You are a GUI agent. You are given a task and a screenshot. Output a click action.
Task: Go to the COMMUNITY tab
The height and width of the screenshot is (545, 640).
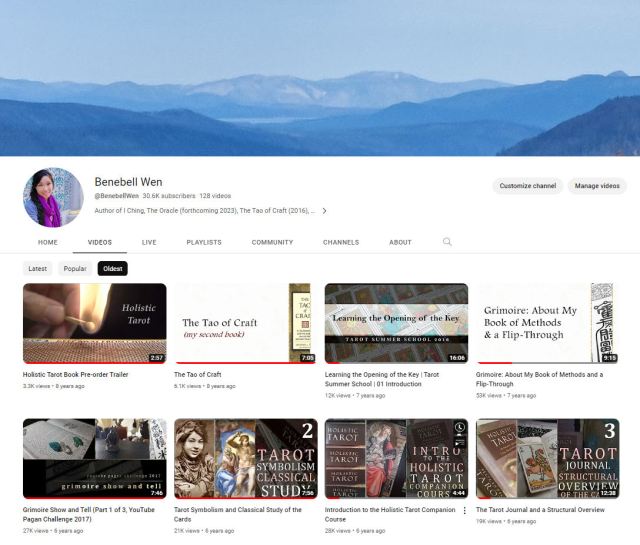(x=272, y=242)
